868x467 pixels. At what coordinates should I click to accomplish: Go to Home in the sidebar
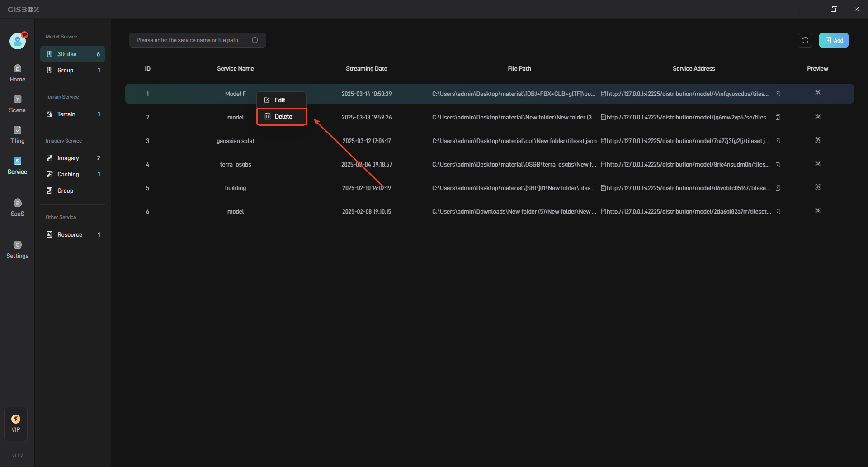point(17,73)
